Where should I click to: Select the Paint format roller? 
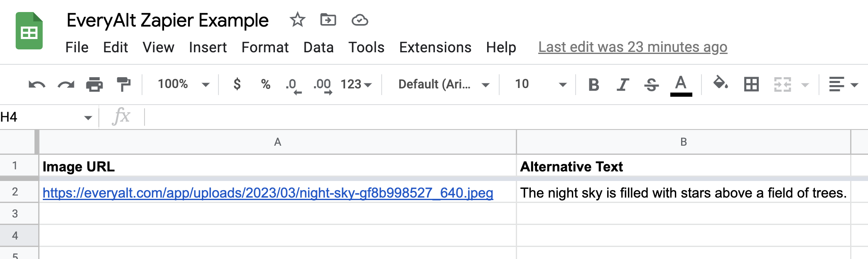click(x=123, y=84)
